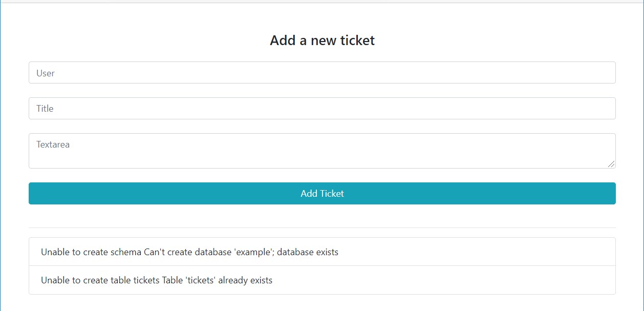Click the "Title" placeholder text
This screenshot has height=311, width=644.
pos(45,109)
